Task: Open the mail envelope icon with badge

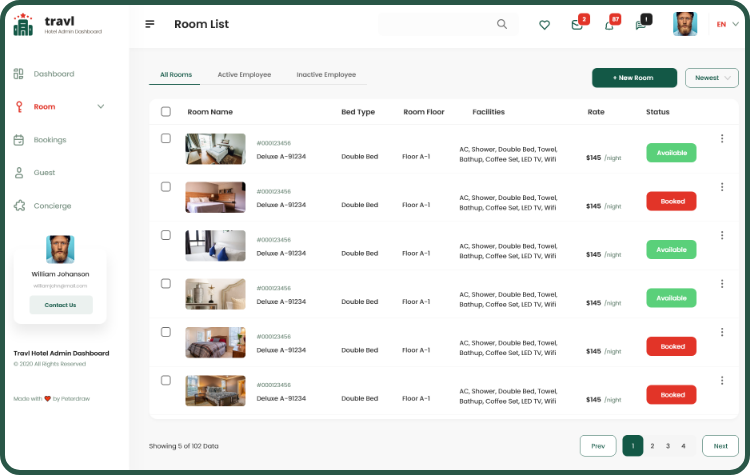Action: 577,25
